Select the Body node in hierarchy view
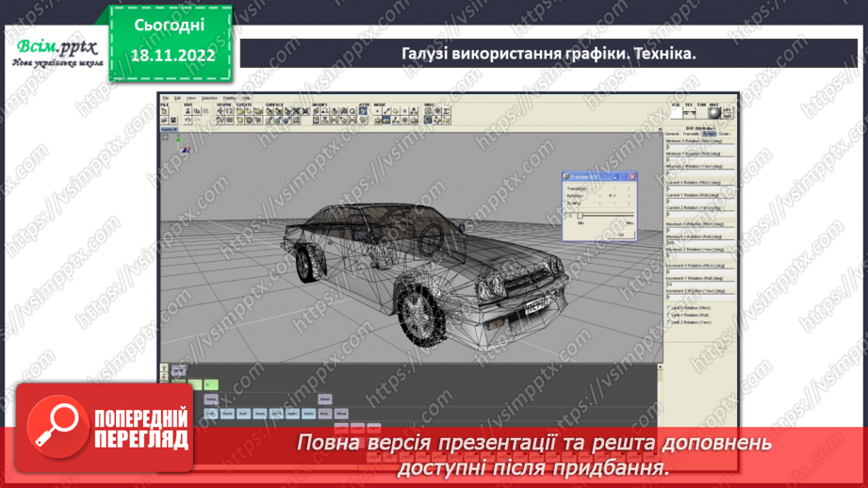 click(325, 414)
